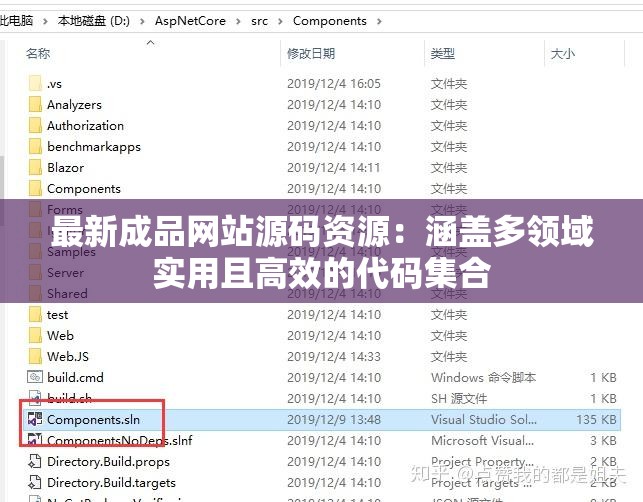The width and height of the screenshot is (643, 502).
Task: Expand chevron after 此电脑 breadcrumb
Action: tap(46, 21)
